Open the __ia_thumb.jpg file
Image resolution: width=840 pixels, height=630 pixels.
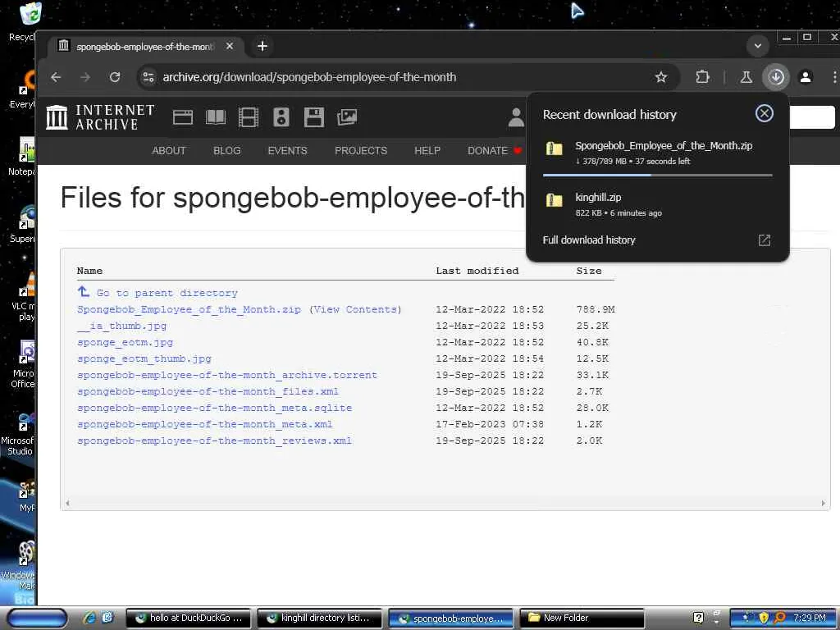121,326
